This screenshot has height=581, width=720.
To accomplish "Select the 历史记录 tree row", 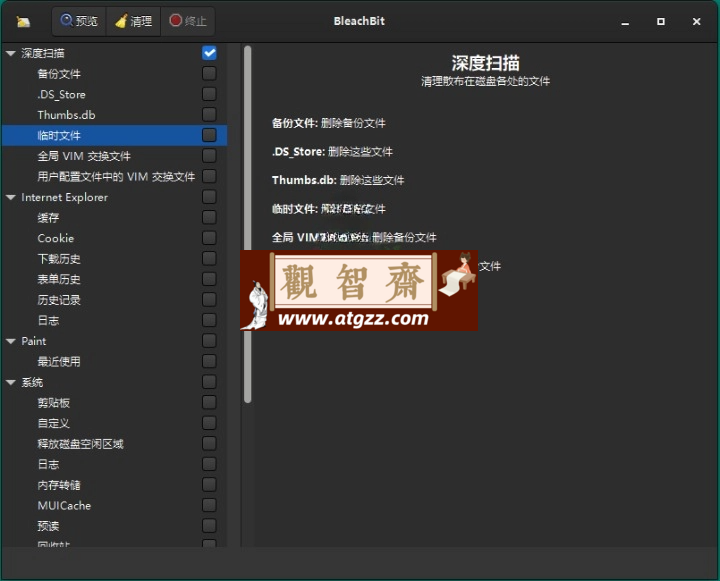I will 114,299.
